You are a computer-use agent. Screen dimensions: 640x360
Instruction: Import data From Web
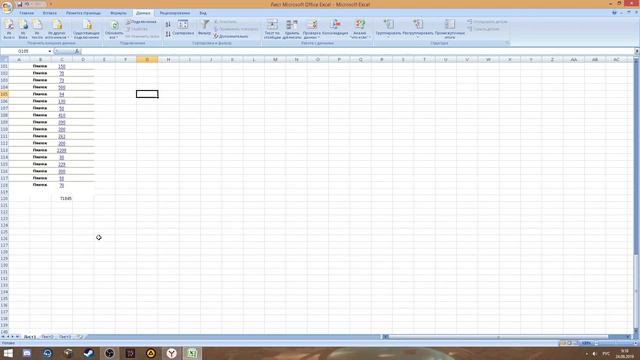point(23,30)
